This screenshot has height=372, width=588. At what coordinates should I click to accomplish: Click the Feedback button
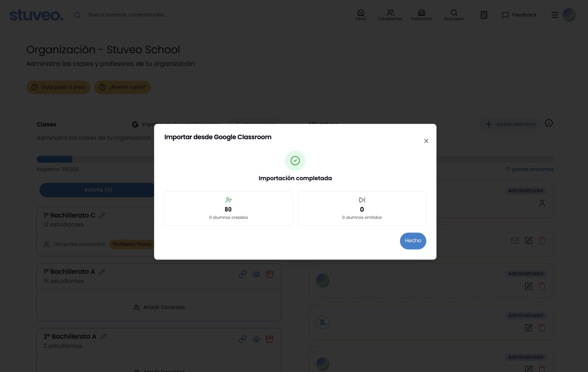(x=519, y=15)
